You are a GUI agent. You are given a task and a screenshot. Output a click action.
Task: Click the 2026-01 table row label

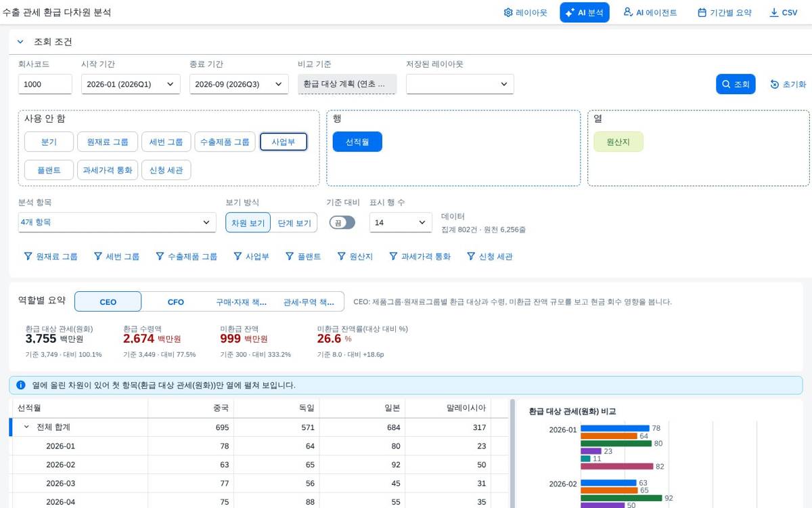tap(60, 446)
